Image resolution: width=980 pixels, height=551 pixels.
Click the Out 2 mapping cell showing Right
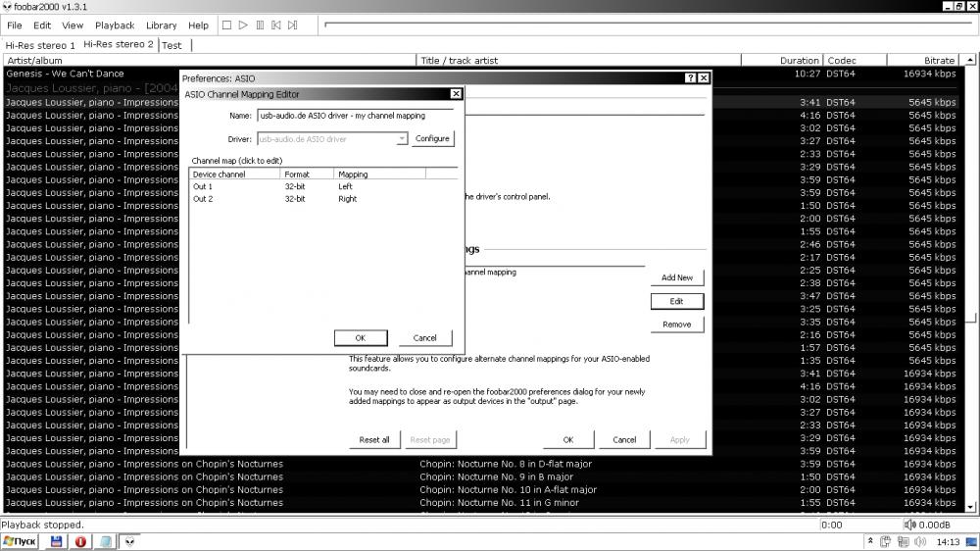point(348,199)
